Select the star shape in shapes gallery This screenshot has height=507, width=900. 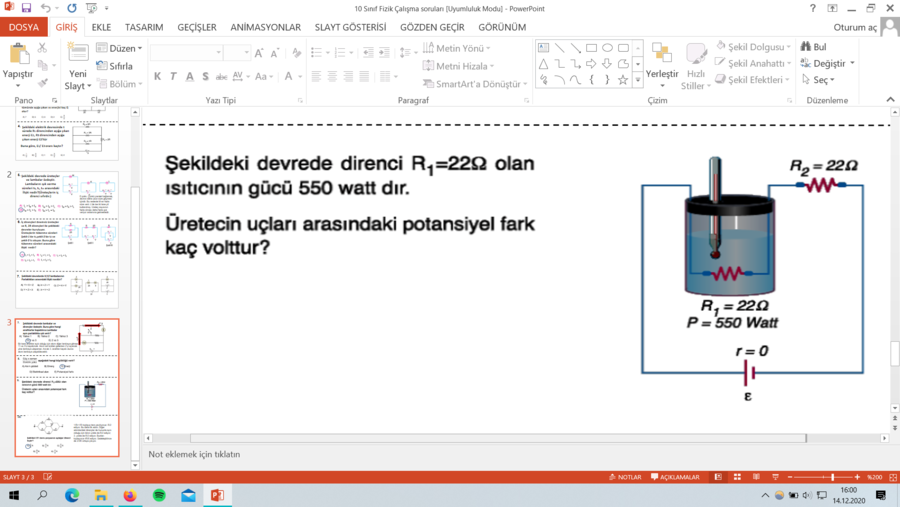(x=623, y=80)
